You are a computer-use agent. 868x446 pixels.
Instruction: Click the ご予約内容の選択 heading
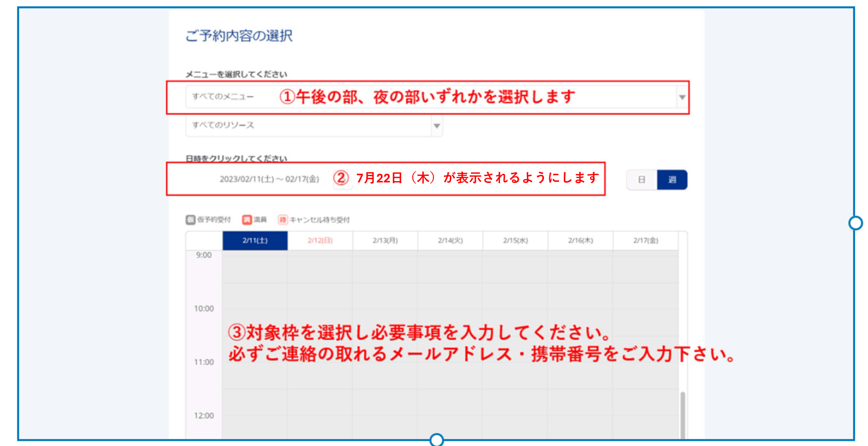tap(239, 36)
